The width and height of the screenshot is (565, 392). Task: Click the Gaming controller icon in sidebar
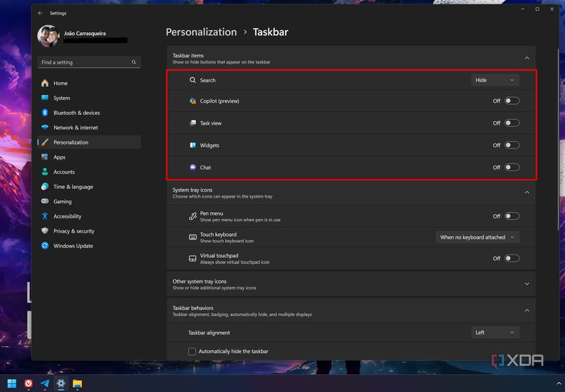(x=45, y=201)
